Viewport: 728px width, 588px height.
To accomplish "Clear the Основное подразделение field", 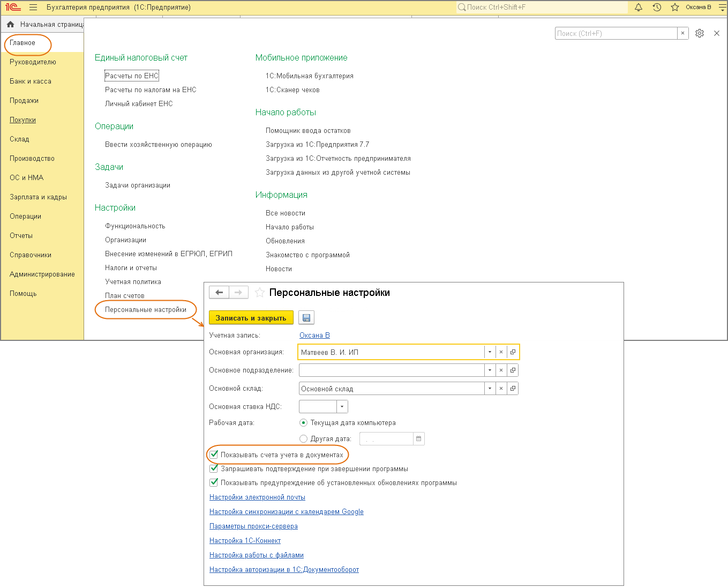I will 501,370.
